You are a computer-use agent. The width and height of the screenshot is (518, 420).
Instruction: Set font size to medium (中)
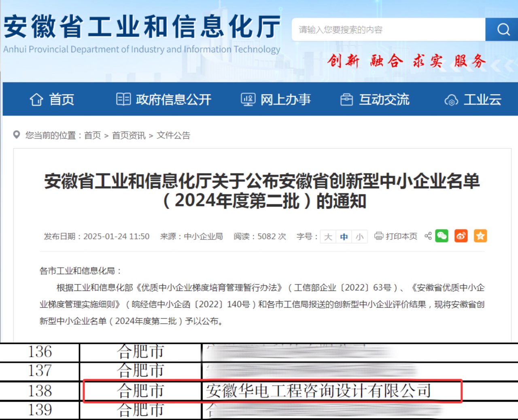[344, 237]
